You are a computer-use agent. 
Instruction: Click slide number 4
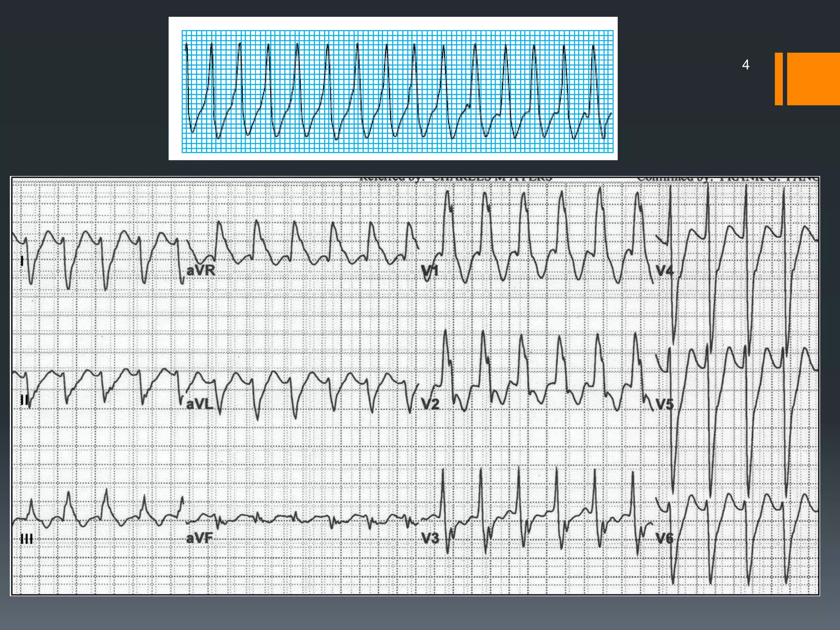[745, 65]
